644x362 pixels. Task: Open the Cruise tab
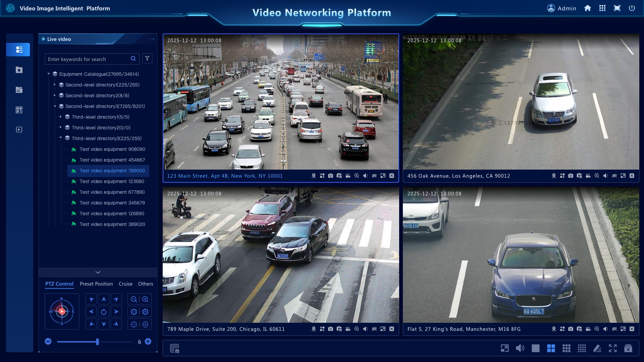pyautogui.click(x=125, y=284)
